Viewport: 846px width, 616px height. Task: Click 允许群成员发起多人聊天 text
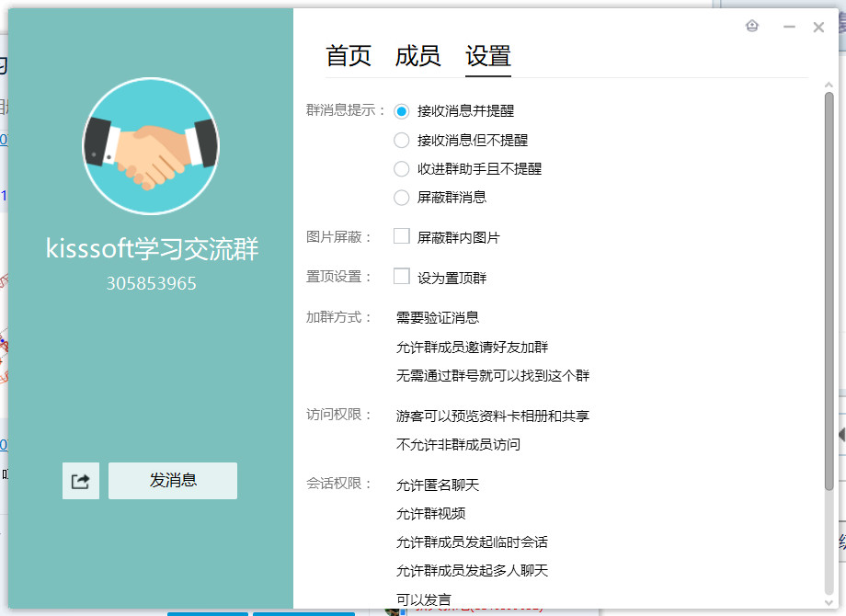tap(472, 571)
